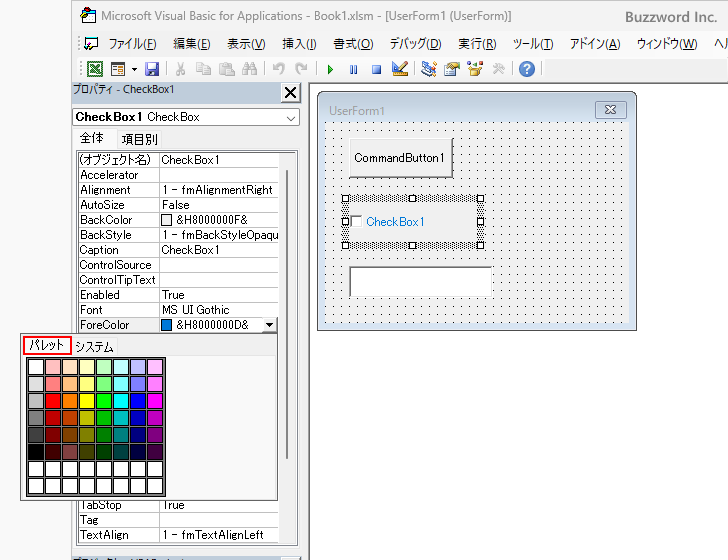
Task: Open the 書式(O) menu
Action: click(353, 44)
